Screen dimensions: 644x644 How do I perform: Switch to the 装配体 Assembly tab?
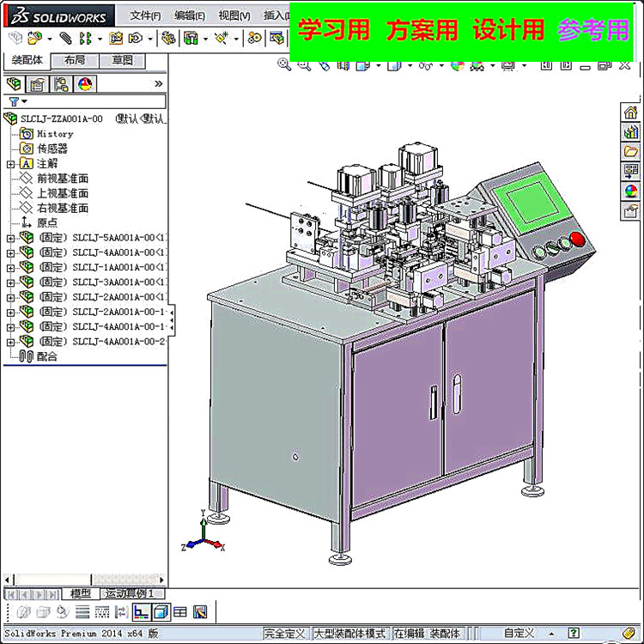click(27, 60)
